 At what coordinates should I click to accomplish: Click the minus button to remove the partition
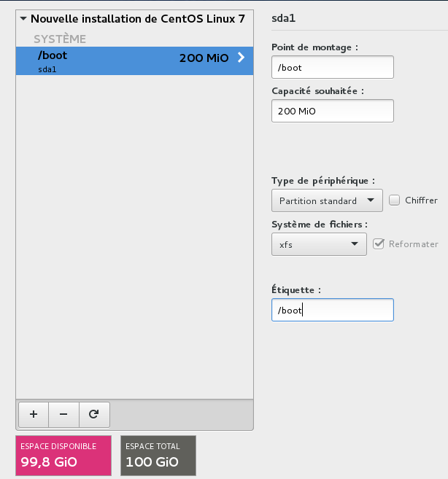pyautogui.click(x=63, y=414)
